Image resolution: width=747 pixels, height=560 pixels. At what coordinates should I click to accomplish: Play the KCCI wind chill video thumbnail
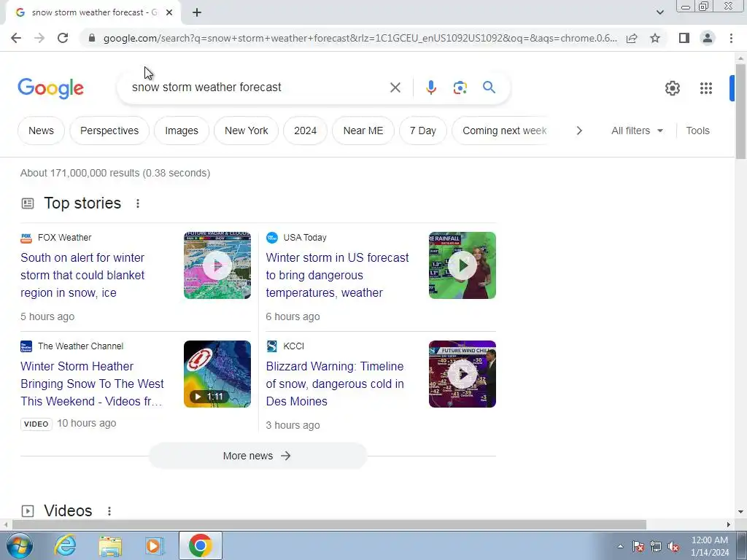pyautogui.click(x=462, y=374)
